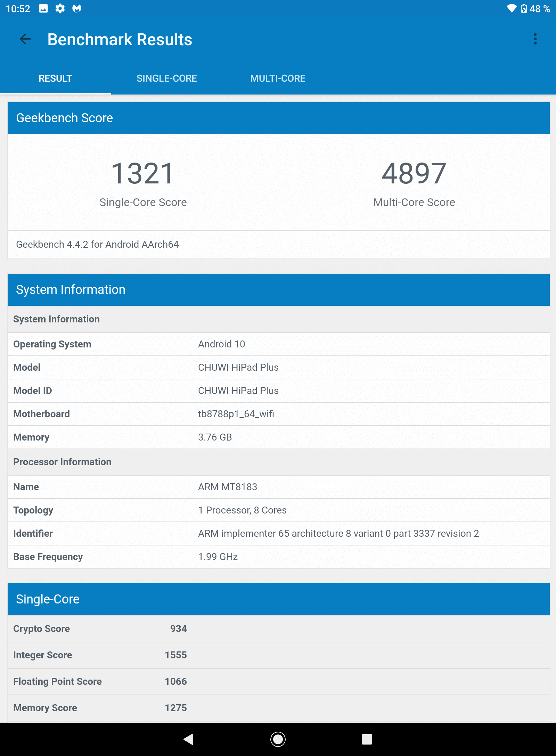Tap the Model label
The image size is (556, 756).
(27, 368)
